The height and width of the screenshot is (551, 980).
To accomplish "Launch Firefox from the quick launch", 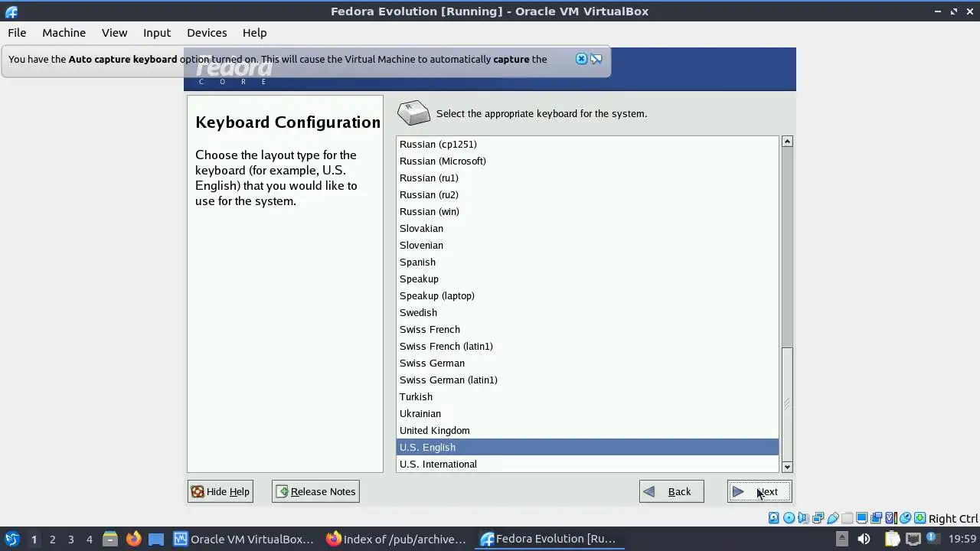I will (x=133, y=539).
